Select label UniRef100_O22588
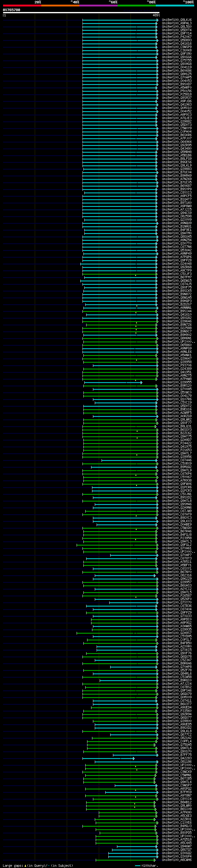The height and width of the screenshot is (868, 197). click(177, 328)
